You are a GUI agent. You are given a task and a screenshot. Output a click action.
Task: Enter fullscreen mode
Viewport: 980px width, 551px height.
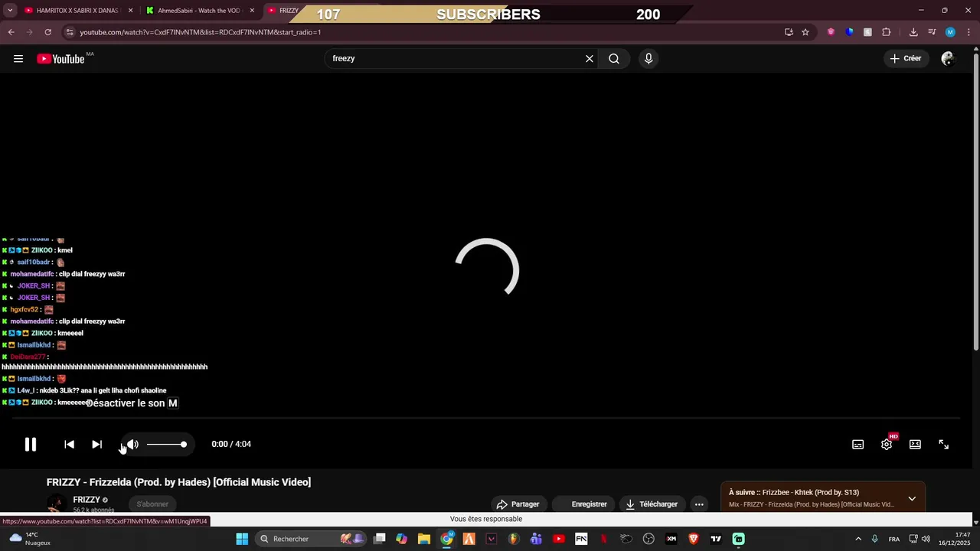943,445
